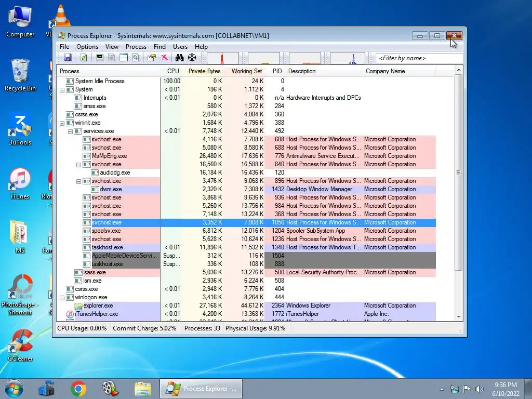The height and width of the screenshot is (399, 532).
Task: Open the File menu
Action: pos(64,46)
